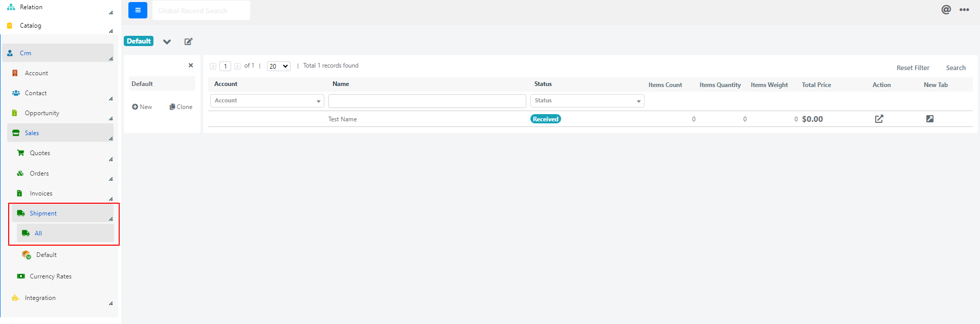The height and width of the screenshot is (324, 980).
Task: Click the edit view pencil icon
Action: [x=188, y=41]
